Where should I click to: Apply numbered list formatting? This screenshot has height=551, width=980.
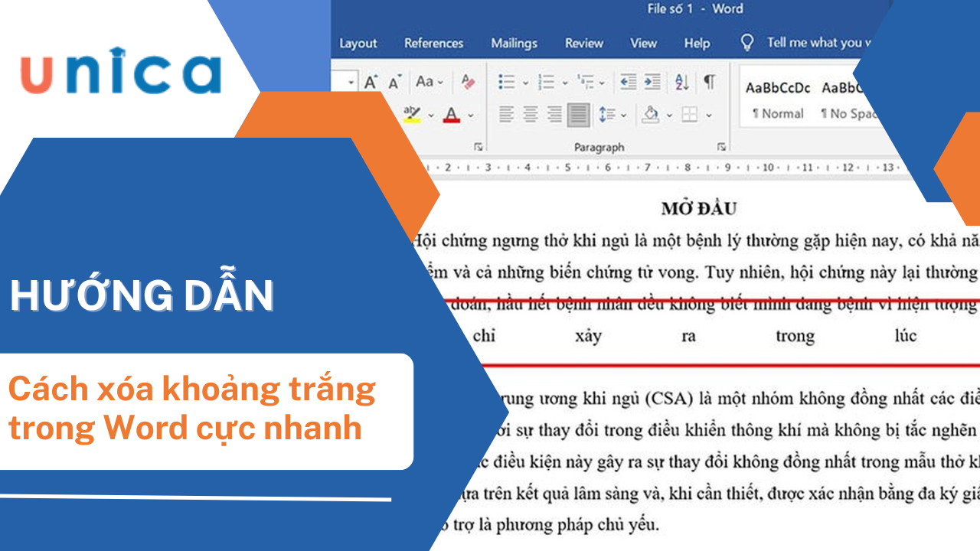click(546, 82)
